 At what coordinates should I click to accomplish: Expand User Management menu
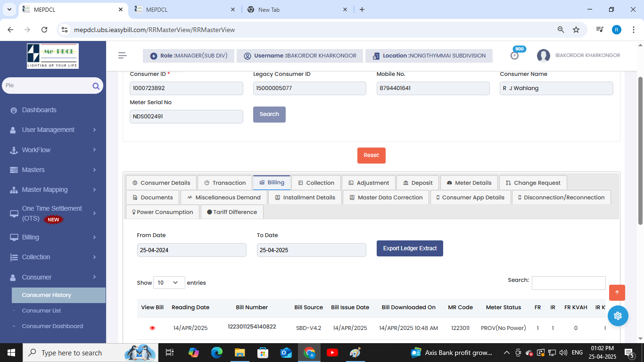pyautogui.click(x=53, y=130)
